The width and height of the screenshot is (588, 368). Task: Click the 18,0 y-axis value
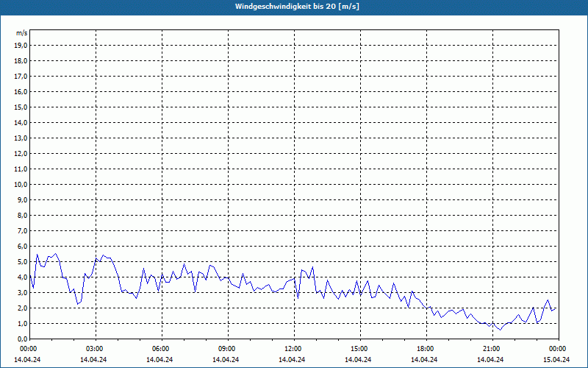(21, 61)
